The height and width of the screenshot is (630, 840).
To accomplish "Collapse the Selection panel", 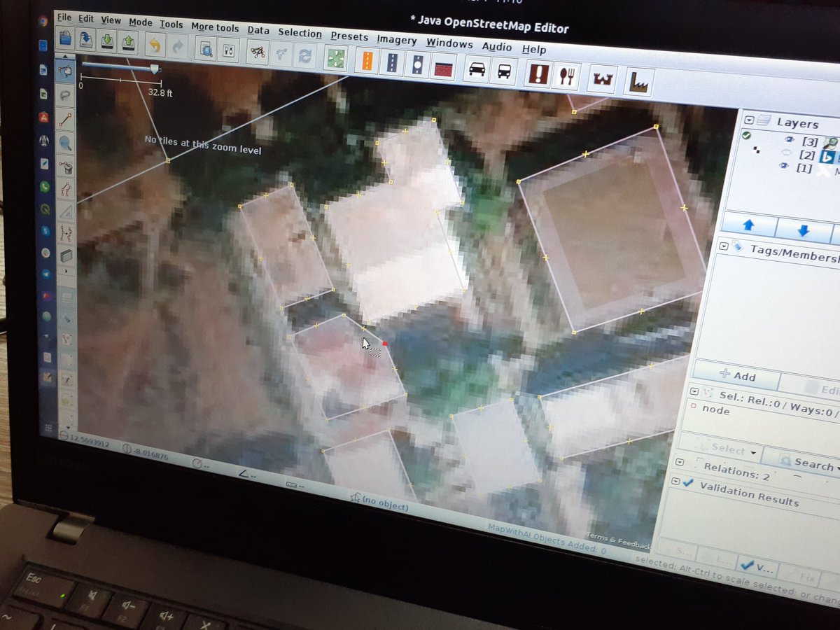I will 695,392.
